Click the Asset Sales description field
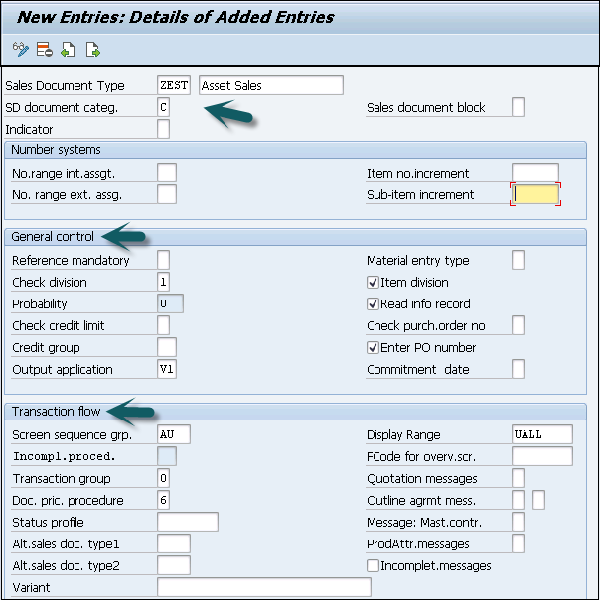 (x=271, y=85)
